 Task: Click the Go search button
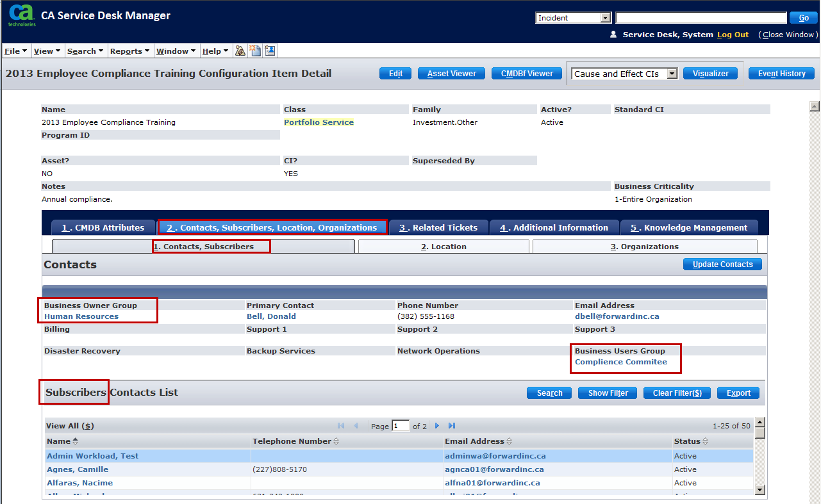click(804, 18)
